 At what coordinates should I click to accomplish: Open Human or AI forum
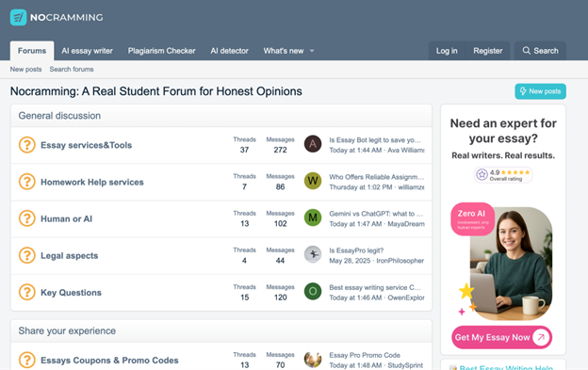click(66, 219)
